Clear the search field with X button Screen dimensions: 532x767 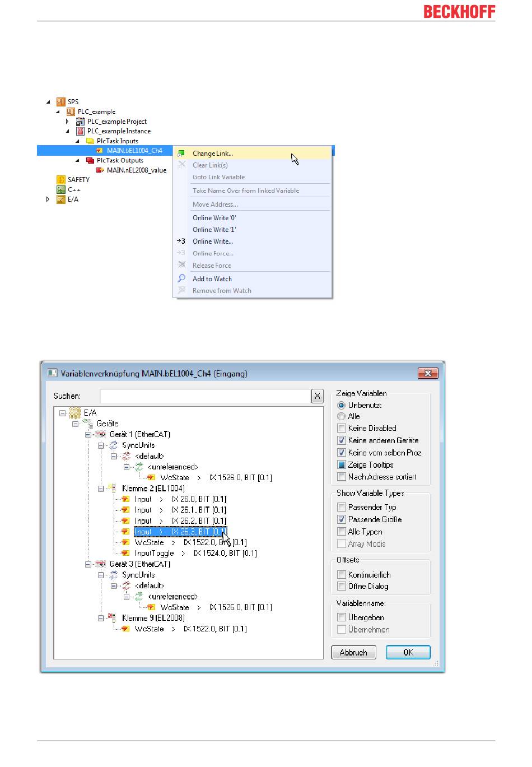pyautogui.click(x=318, y=396)
